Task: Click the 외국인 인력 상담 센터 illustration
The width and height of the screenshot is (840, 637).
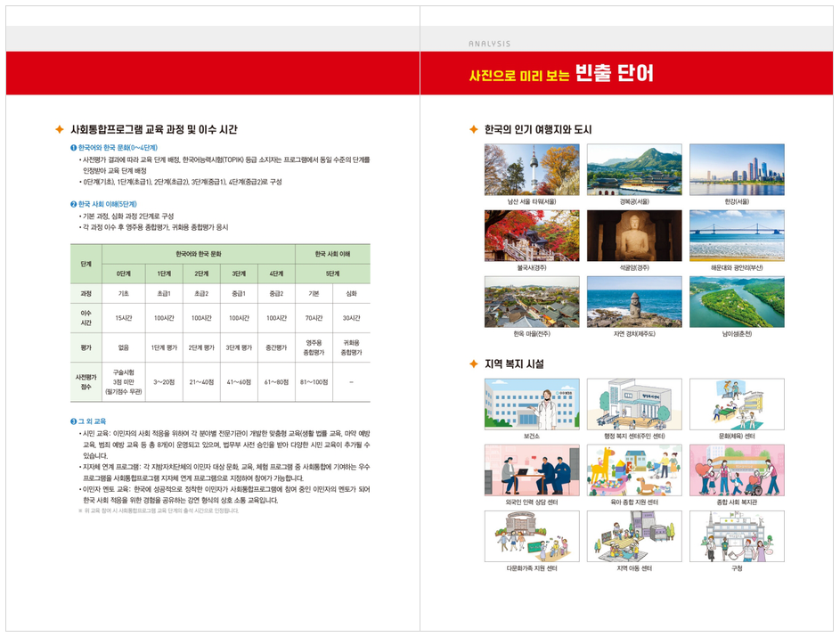Action: (x=532, y=470)
